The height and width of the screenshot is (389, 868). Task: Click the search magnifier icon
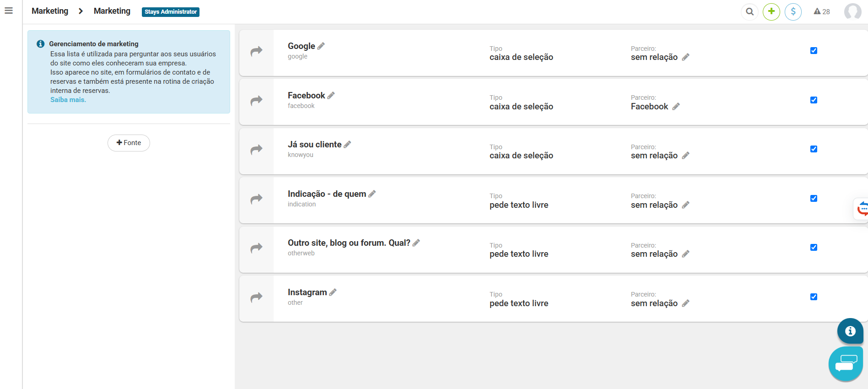[x=749, y=11]
